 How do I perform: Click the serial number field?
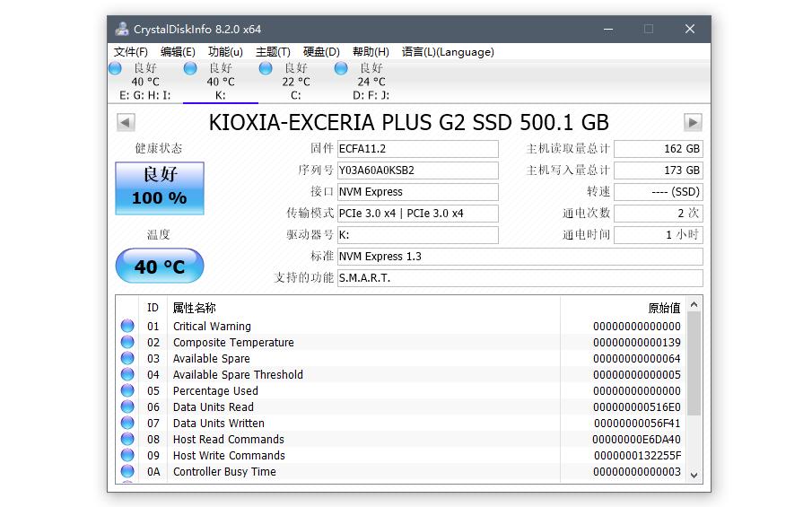click(x=417, y=170)
